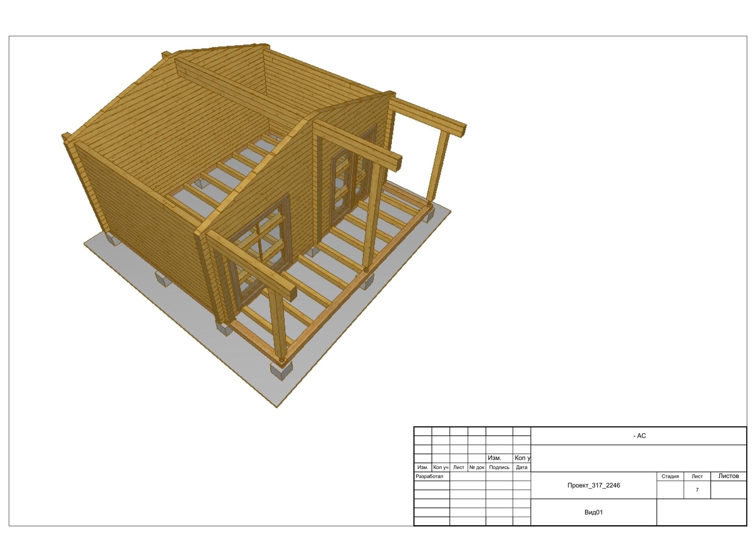
Task: Select the far right porch support post
Action: coord(438,165)
